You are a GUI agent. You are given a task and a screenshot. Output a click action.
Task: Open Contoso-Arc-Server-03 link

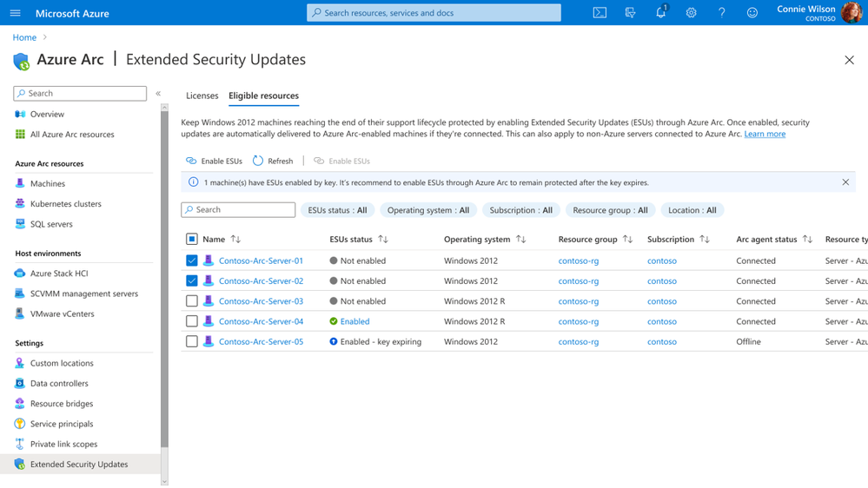261,301
